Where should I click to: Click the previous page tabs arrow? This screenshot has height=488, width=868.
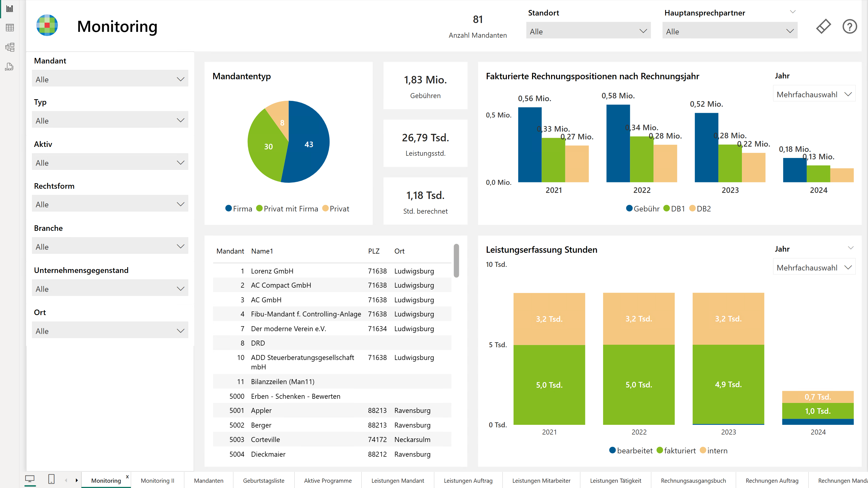66,480
